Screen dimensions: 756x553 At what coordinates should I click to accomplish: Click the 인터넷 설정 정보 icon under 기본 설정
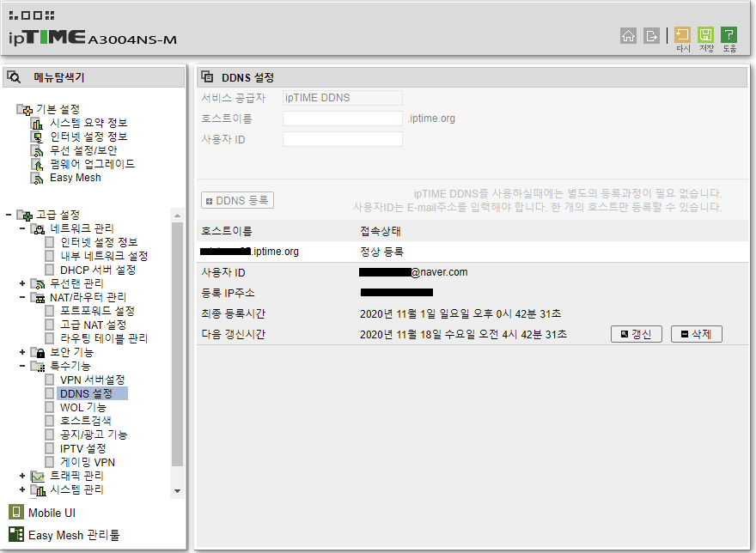coord(37,137)
